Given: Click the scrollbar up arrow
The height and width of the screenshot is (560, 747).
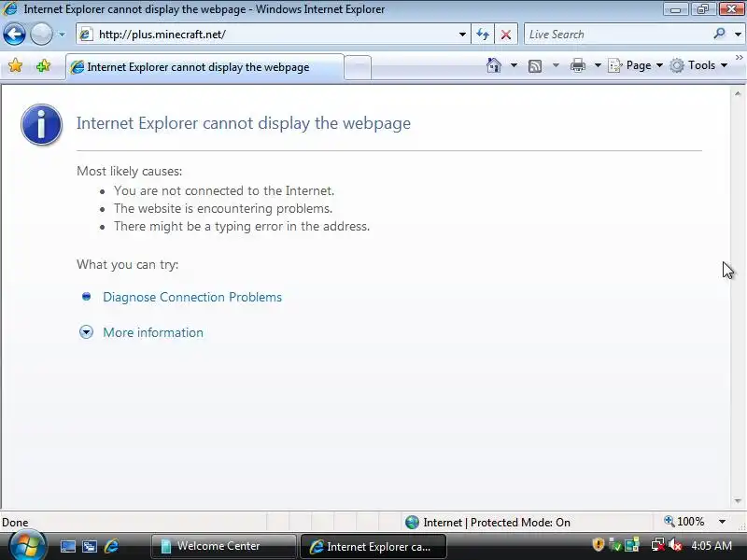Looking at the screenshot, I should pos(738,94).
